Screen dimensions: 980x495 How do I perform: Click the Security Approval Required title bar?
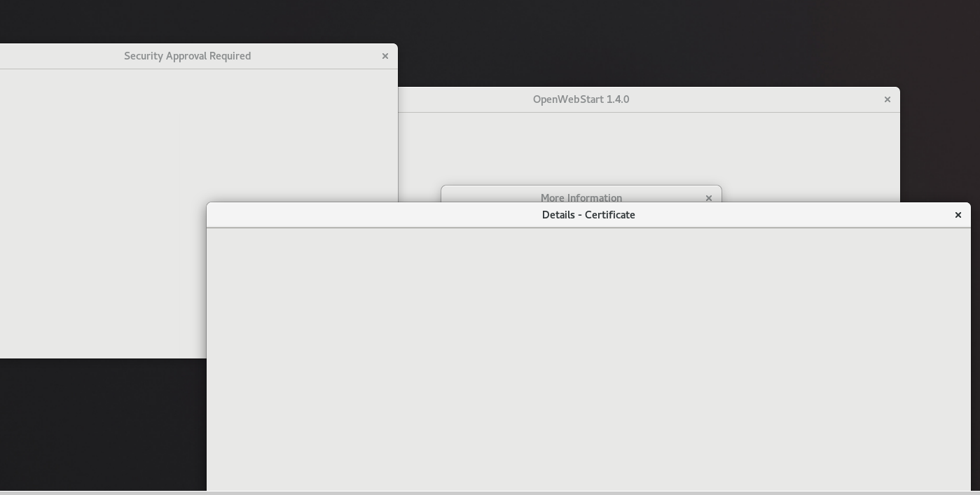click(x=198, y=56)
